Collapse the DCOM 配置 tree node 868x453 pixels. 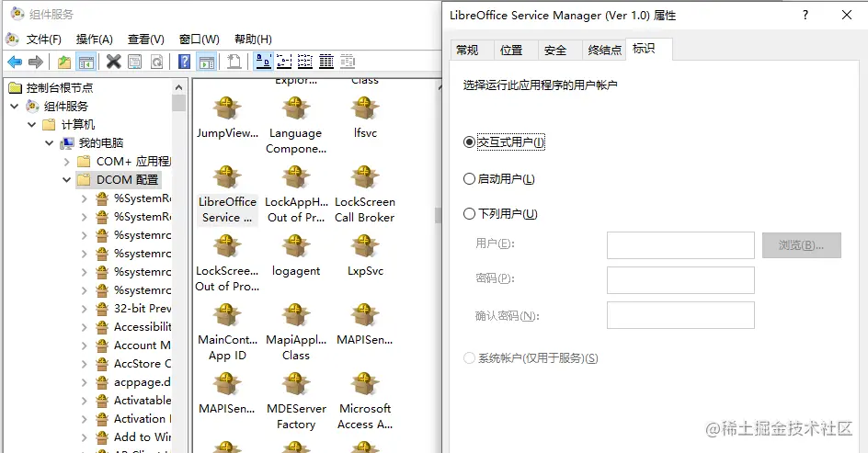point(66,180)
